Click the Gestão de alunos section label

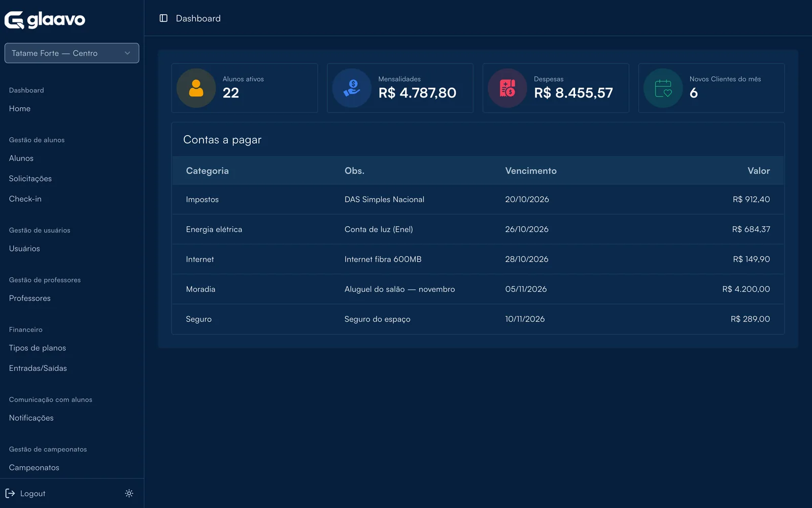pos(37,140)
